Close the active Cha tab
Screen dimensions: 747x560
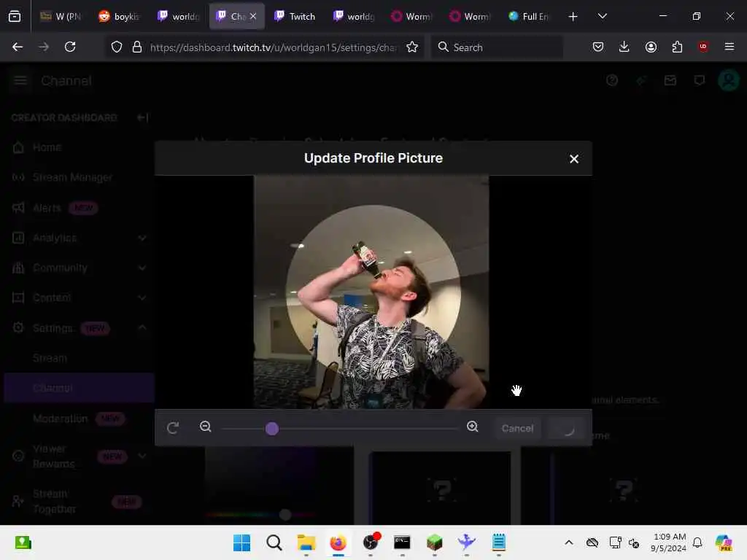[x=253, y=16]
